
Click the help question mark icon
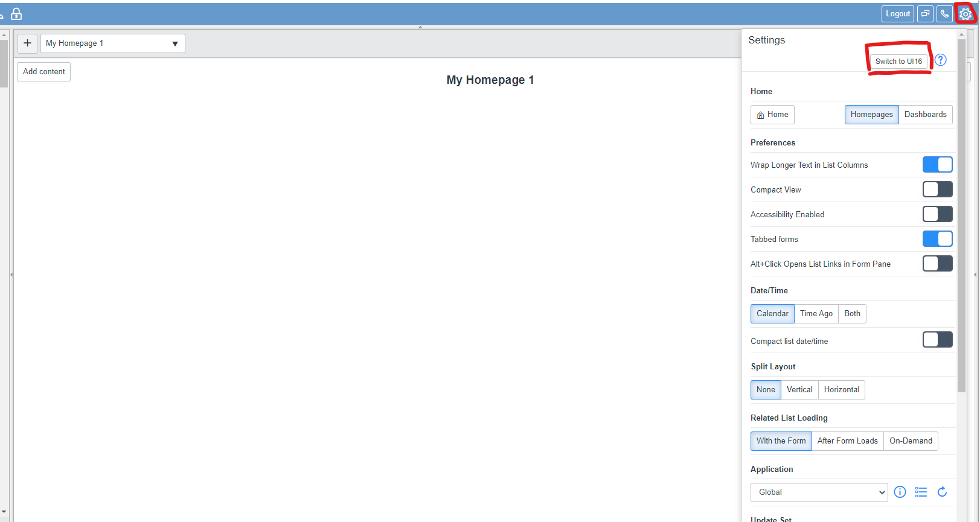tap(941, 60)
